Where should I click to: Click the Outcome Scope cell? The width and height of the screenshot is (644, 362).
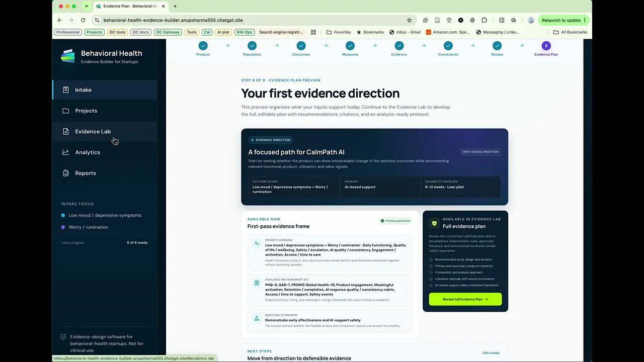tap(294, 187)
